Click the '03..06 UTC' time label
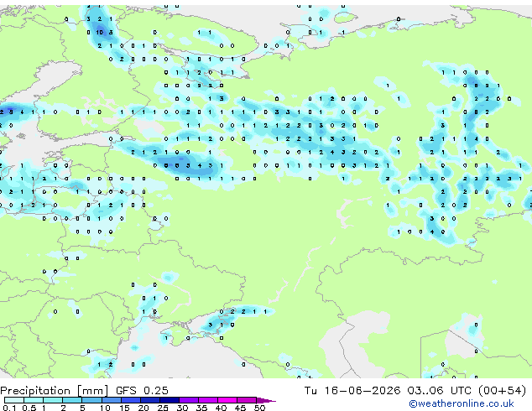The height and width of the screenshot is (411, 532). (x=440, y=390)
